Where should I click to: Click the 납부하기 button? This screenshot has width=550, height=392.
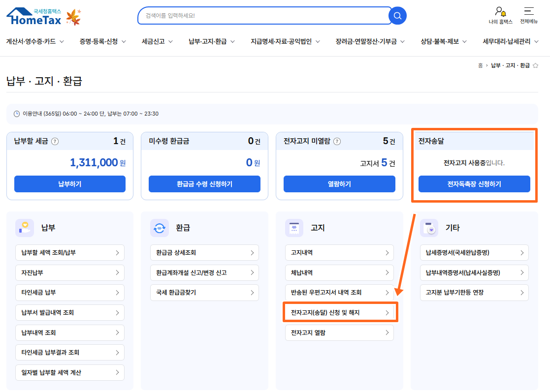[x=69, y=184]
